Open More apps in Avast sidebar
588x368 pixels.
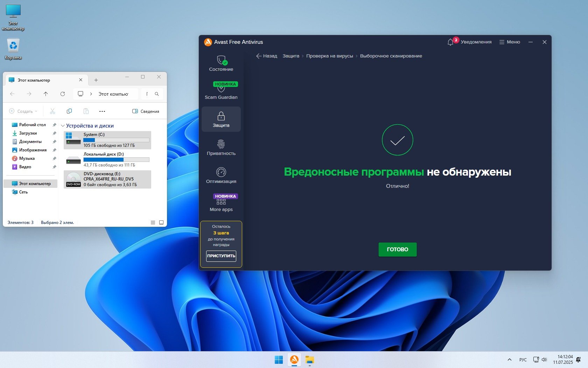click(x=221, y=204)
